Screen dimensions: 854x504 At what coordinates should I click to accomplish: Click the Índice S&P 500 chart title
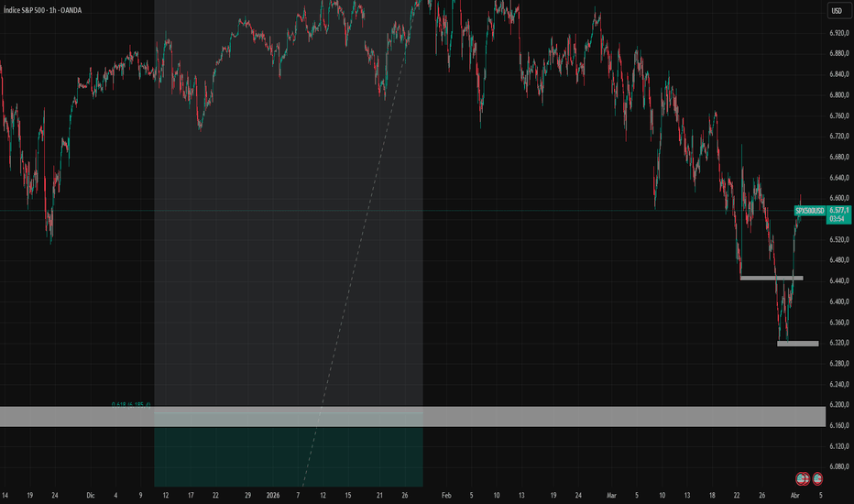(x=55, y=11)
